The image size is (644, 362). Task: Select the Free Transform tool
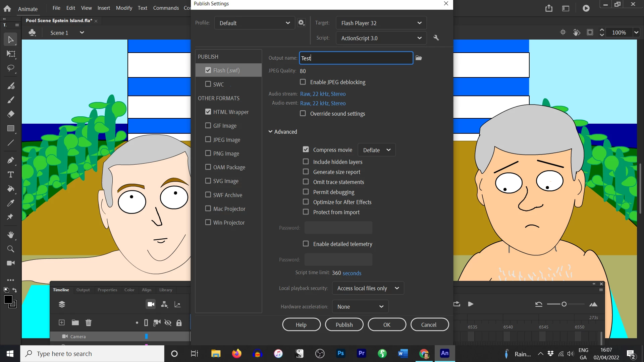(11, 54)
